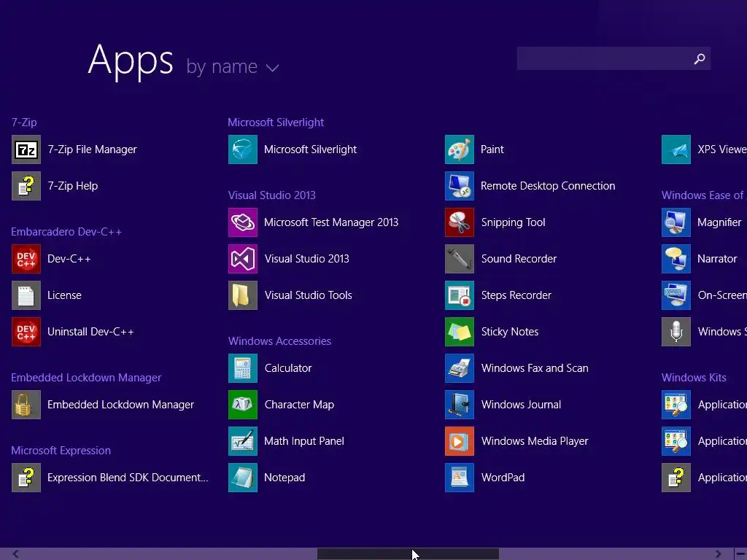Select the 7-Zip group header

[24, 122]
